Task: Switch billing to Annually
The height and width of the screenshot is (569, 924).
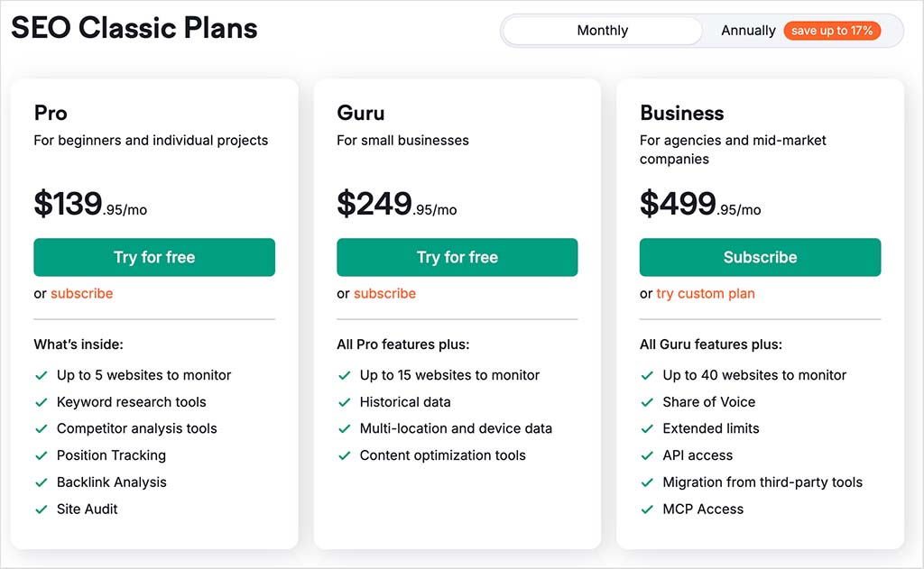Action: (x=748, y=31)
